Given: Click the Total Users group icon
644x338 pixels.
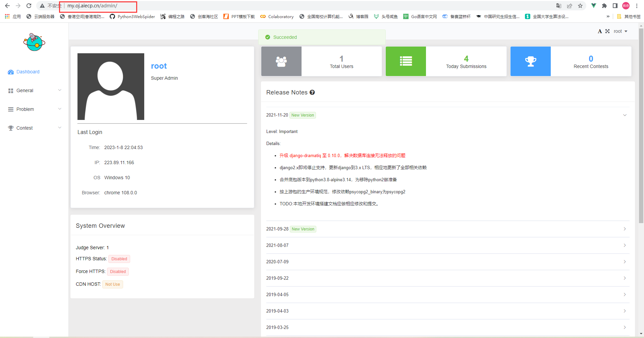Looking at the screenshot, I should click(281, 61).
